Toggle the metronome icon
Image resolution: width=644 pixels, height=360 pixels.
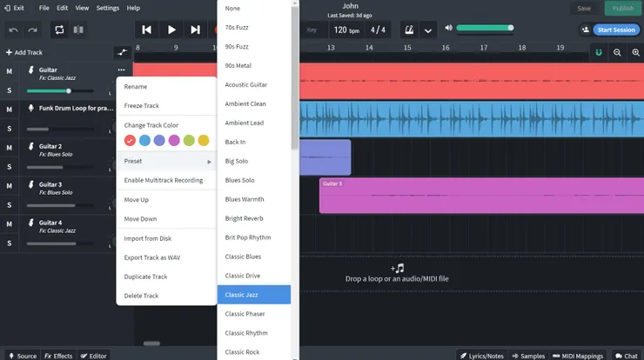[x=409, y=30]
